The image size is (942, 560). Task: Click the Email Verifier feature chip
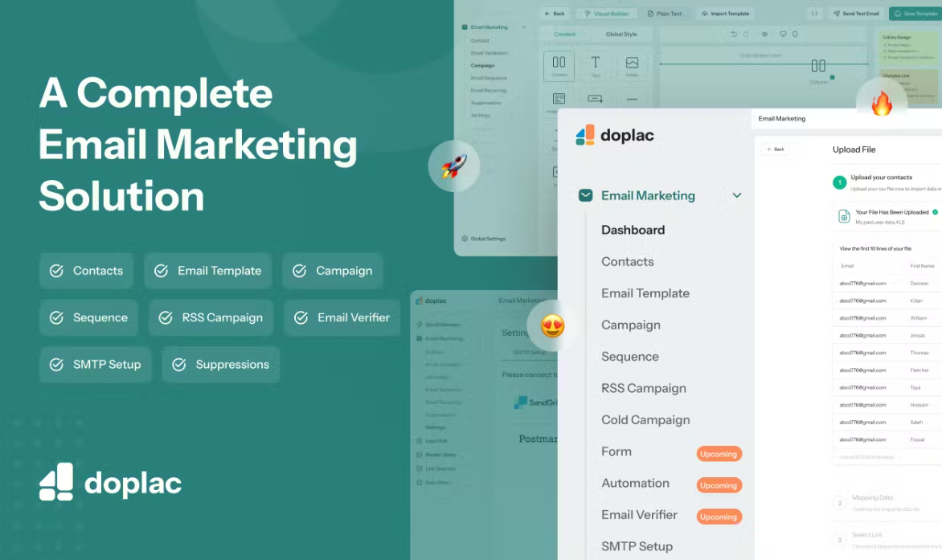click(342, 317)
